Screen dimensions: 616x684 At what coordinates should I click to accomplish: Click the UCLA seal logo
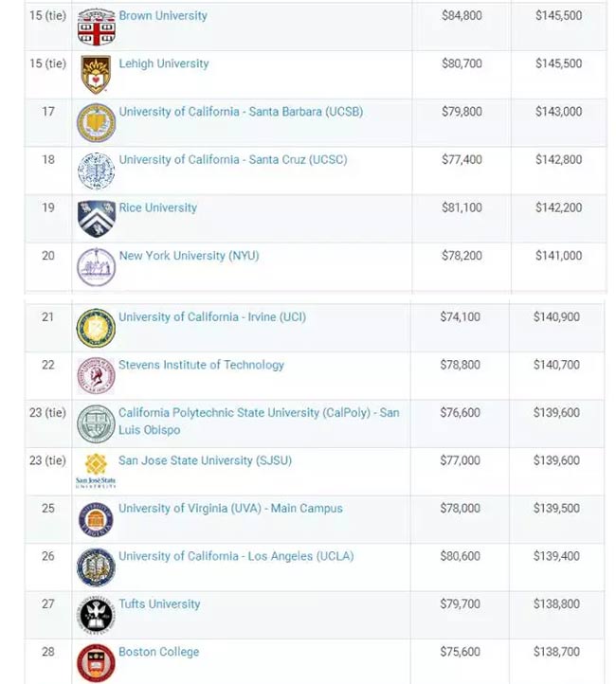point(96,567)
